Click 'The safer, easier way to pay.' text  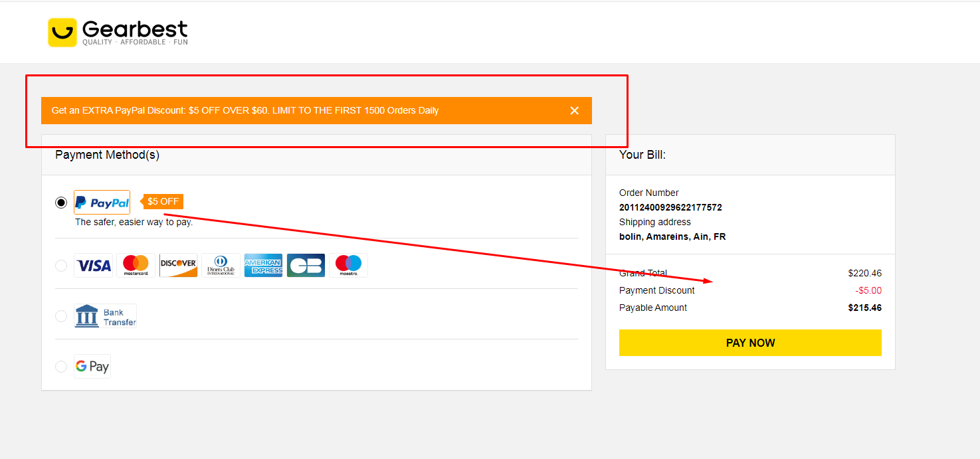click(134, 222)
